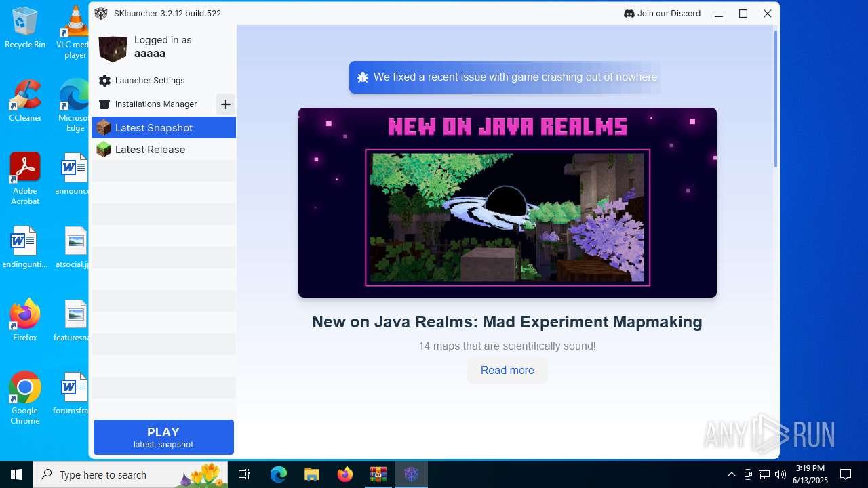Select the Latest Release installation

[163, 149]
